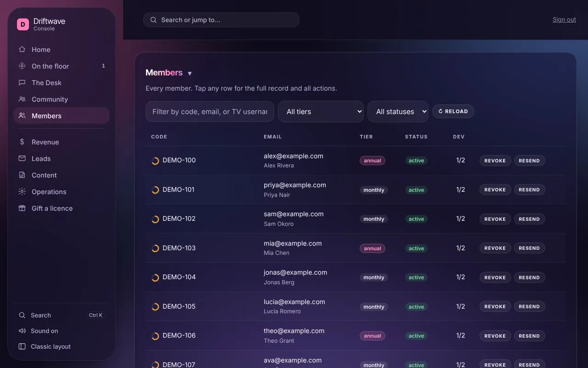
Task: Open the All statuses dropdown
Action: [398, 111]
